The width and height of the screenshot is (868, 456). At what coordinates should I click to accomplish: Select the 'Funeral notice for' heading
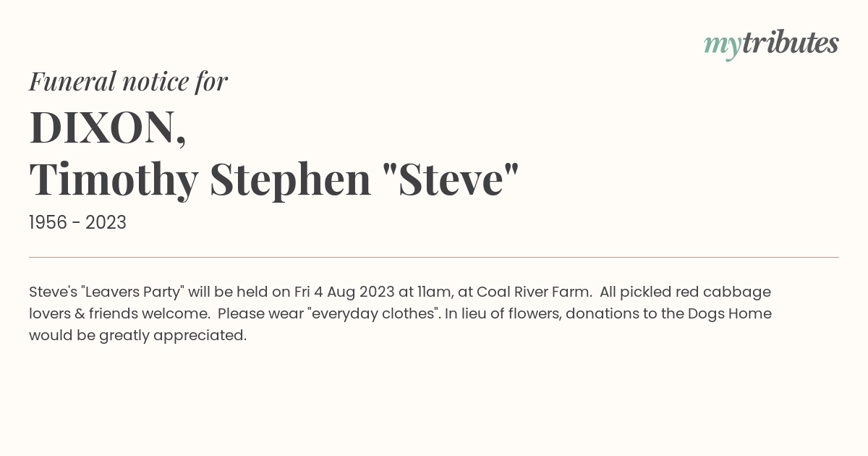128,81
